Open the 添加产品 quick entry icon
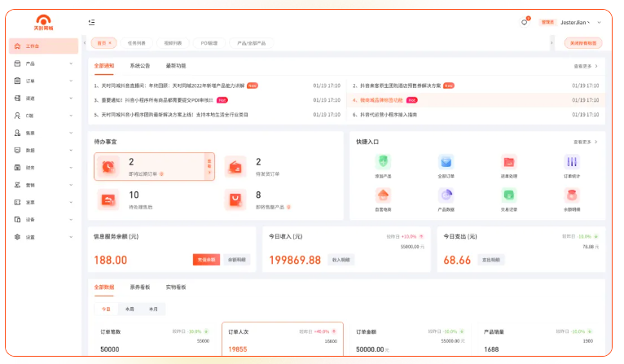Screen dimensions: 624x364 [x=383, y=162]
